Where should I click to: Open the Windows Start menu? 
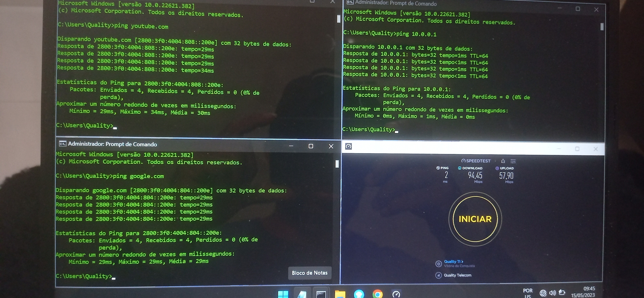[283, 294]
